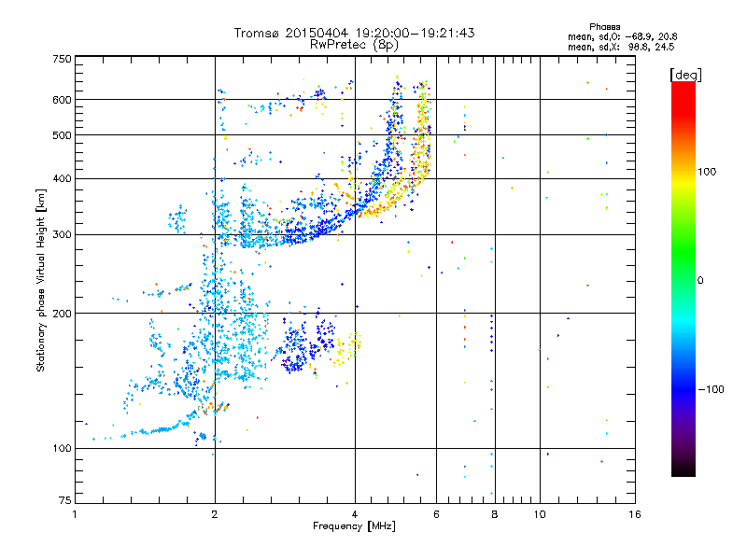Click the 'mean, sd,X: 98.8, 24.5' line
The width and height of the screenshot is (747, 560).
(x=621, y=47)
